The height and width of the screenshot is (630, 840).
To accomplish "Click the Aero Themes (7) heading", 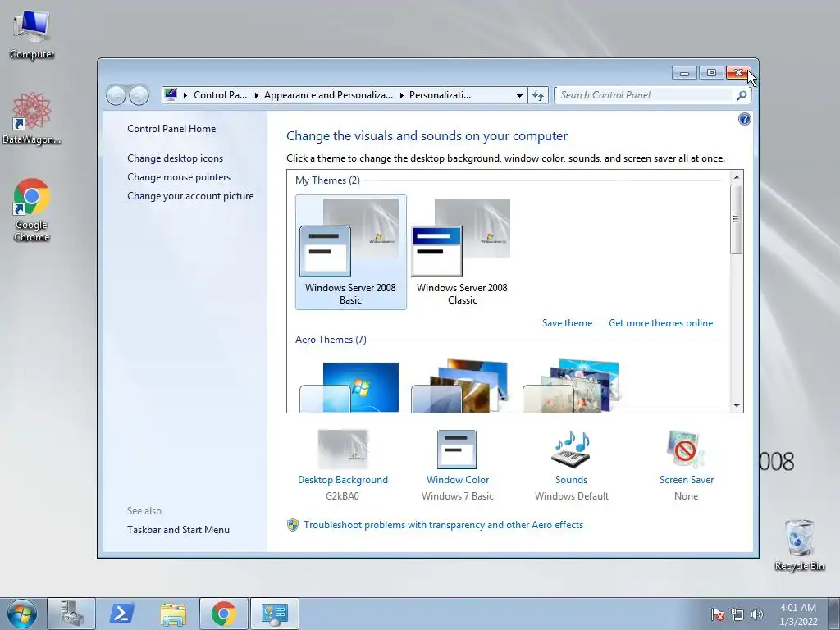I will click(331, 340).
